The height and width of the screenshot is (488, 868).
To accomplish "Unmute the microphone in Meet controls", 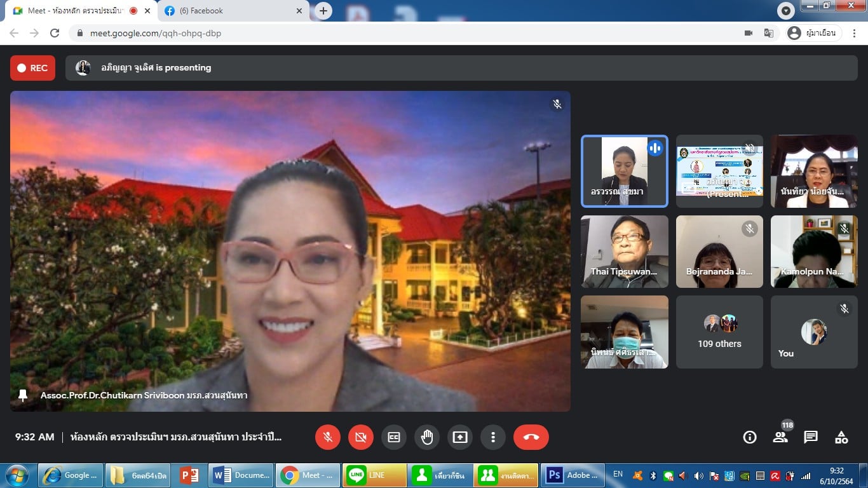I will [x=328, y=437].
